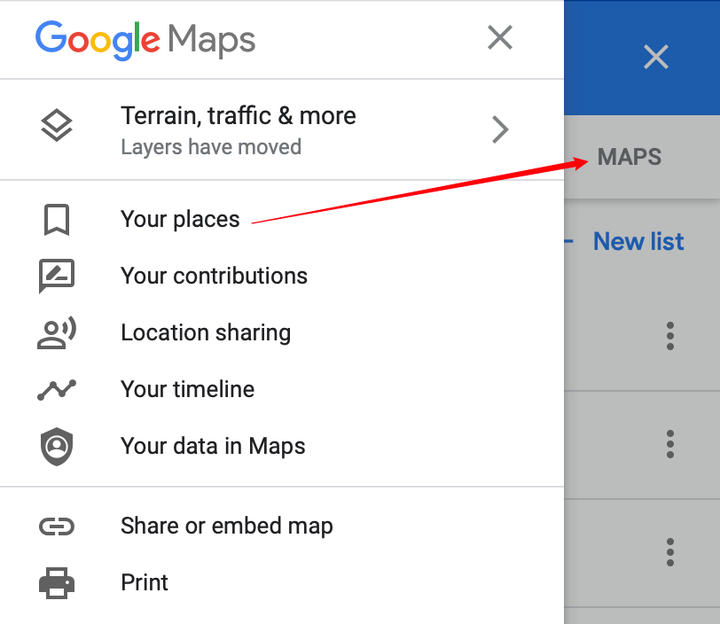Click the Layers have moved subtitle

tap(211, 147)
